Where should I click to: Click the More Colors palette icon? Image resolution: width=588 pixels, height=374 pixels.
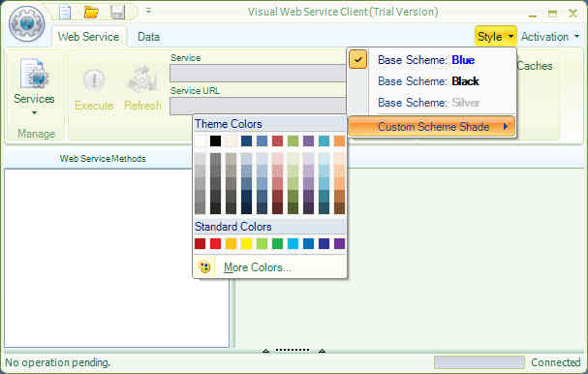[x=204, y=267]
